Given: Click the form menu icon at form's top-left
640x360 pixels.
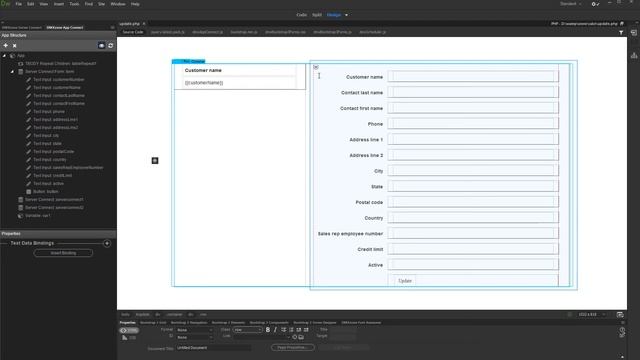Looking at the screenshot, I should pyautogui.click(x=316, y=67).
